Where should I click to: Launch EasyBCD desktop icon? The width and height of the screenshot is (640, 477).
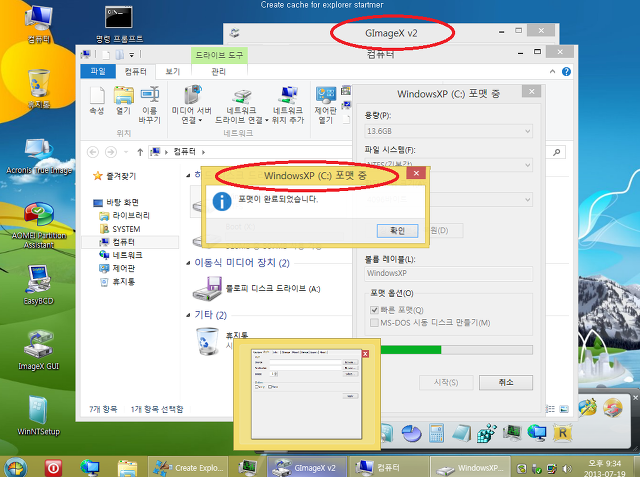tap(39, 285)
